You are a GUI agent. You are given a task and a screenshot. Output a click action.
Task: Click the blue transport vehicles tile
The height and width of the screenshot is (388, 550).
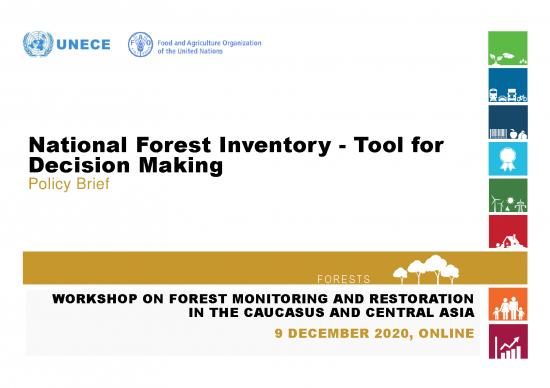pos(508,85)
